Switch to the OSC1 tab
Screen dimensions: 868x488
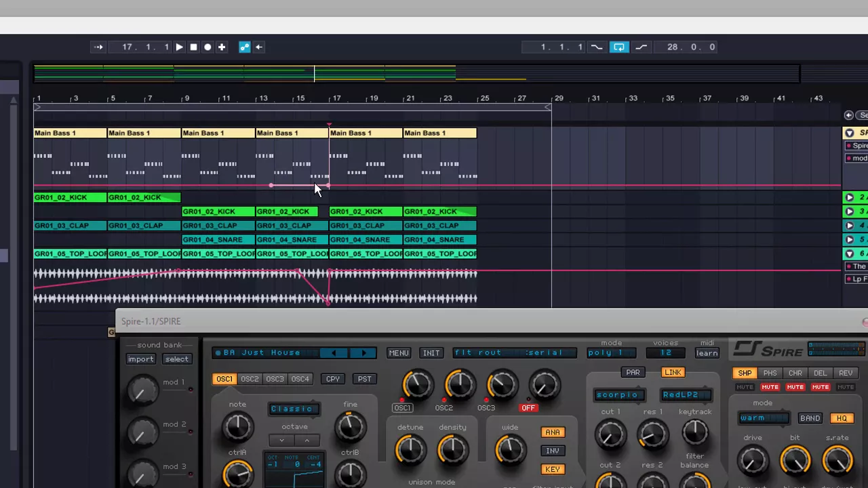(x=224, y=379)
